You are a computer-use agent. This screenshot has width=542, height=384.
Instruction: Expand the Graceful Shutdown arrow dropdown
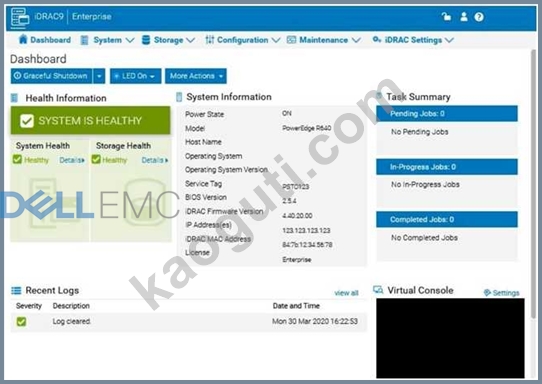click(x=99, y=76)
